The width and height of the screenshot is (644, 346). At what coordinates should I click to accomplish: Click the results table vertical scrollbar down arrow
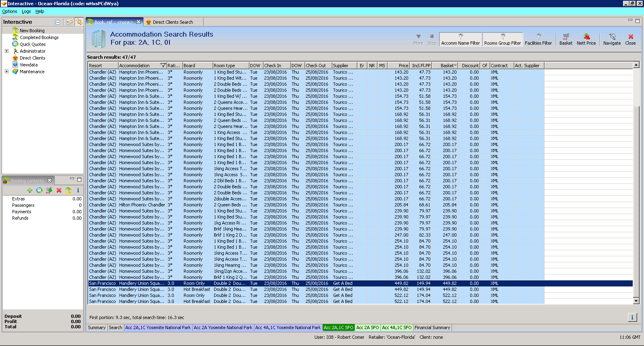pyautogui.click(x=636, y=301)
